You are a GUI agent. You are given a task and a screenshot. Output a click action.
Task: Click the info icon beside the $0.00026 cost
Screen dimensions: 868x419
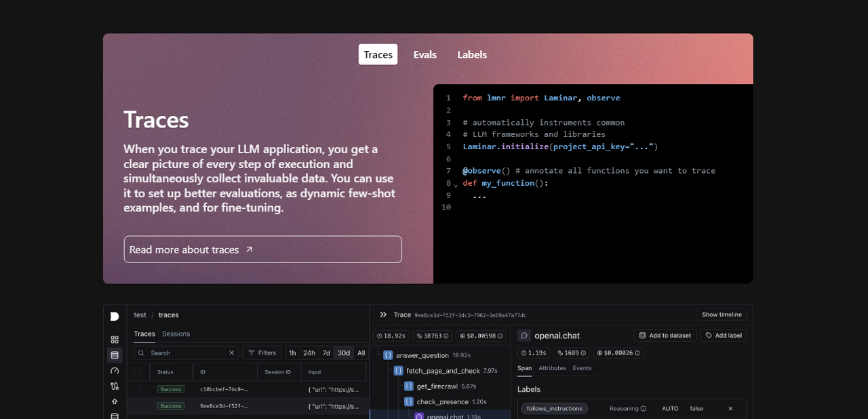[x=637, y=353]
